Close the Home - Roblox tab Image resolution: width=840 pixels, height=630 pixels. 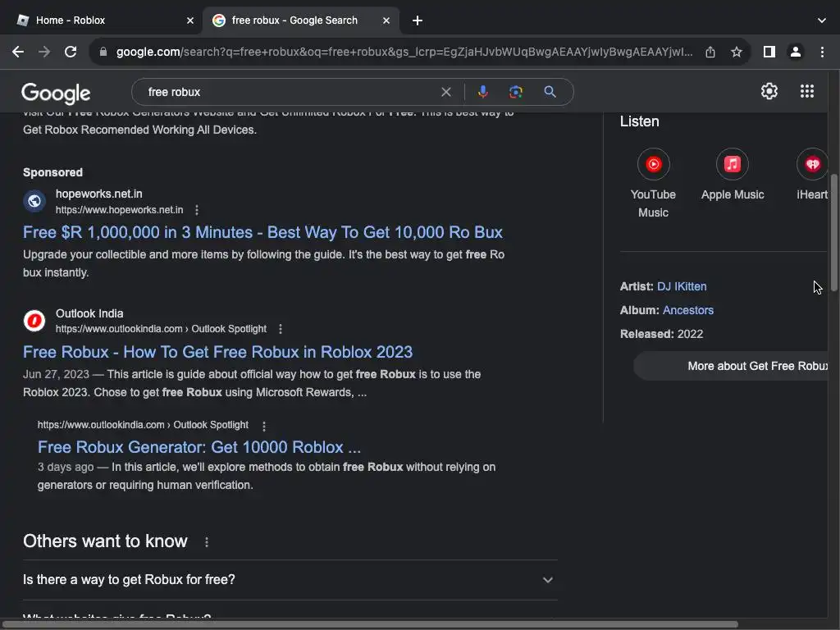(190, 21)
